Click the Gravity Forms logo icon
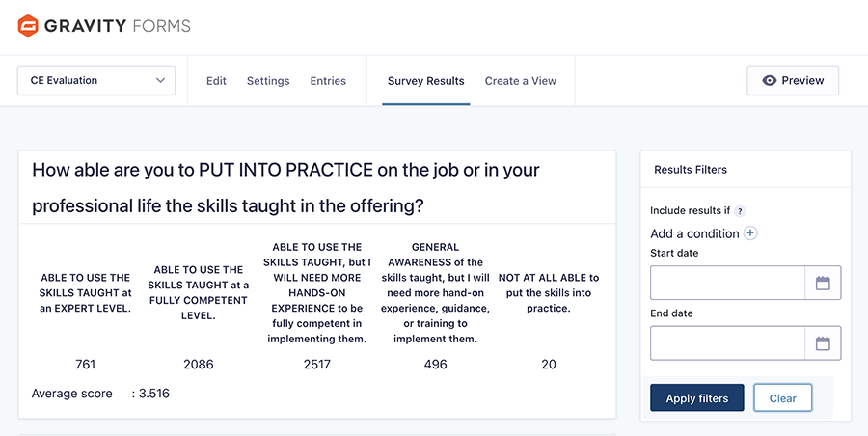 tap(28, 26)
